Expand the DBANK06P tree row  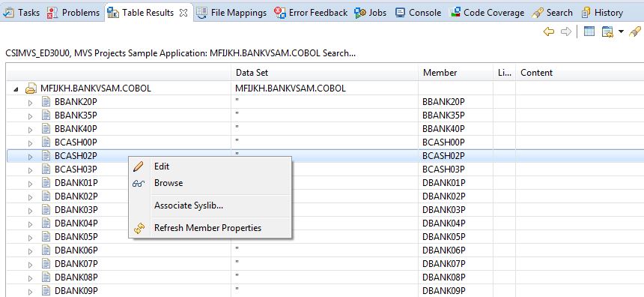[x=30, y=251]
